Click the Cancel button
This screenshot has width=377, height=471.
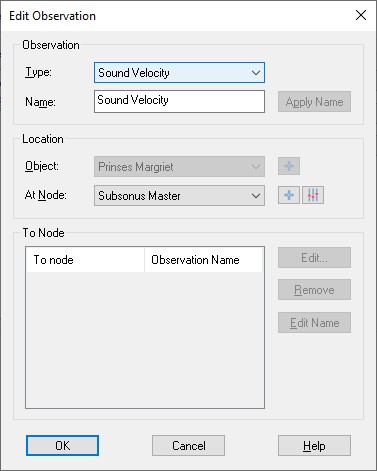click(x=188, y=445)
